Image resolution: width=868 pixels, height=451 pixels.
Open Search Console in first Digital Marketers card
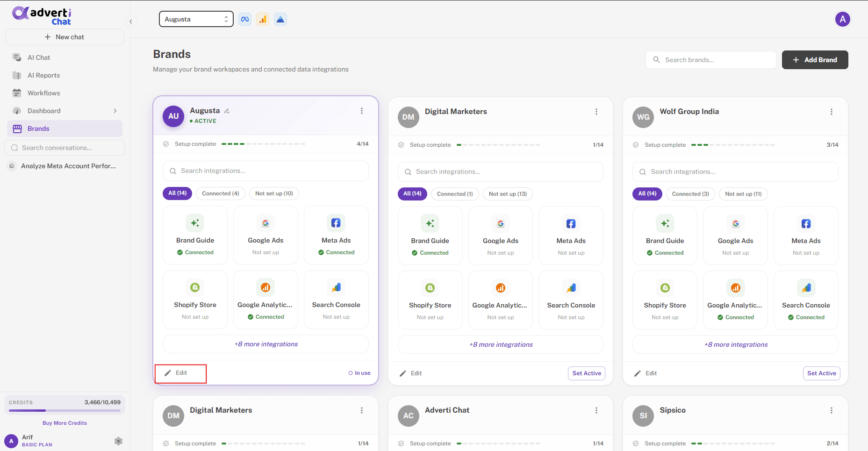(x=571, y=300)
